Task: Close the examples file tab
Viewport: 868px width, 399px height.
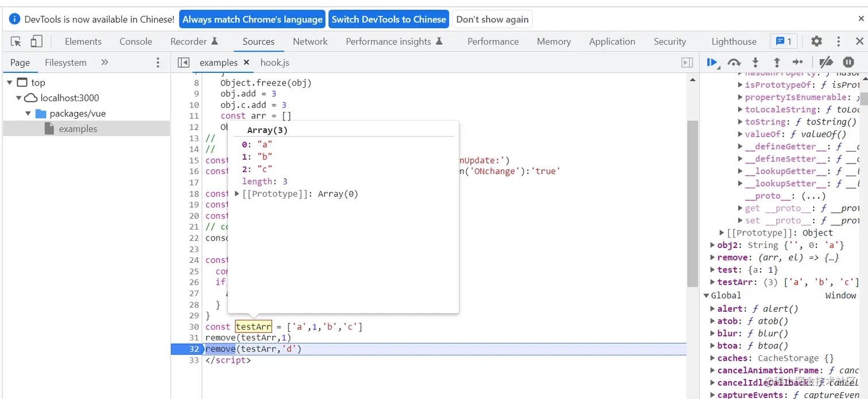Action: coord(246,62)
